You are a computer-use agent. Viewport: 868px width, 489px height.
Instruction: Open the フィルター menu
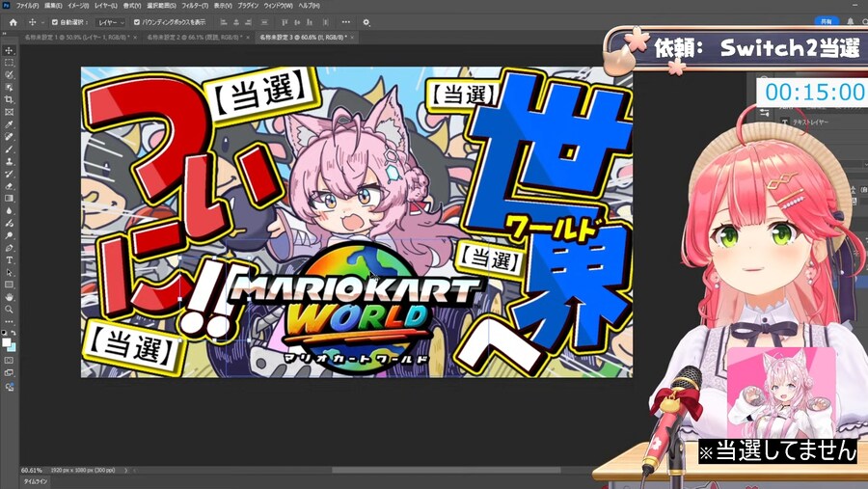point(195,6)
